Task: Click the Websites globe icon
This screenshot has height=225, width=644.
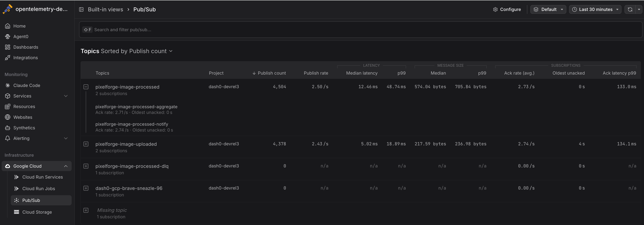Action: pos(8,117)
